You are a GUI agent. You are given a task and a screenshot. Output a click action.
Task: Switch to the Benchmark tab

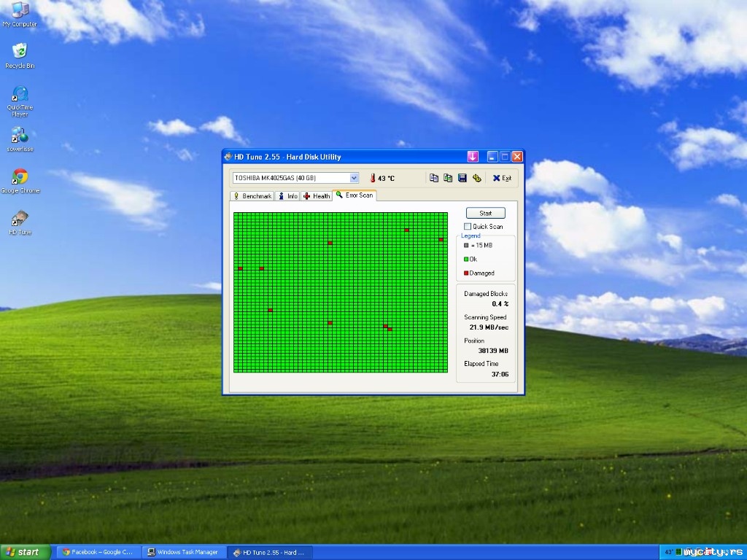tap(252, 196)
